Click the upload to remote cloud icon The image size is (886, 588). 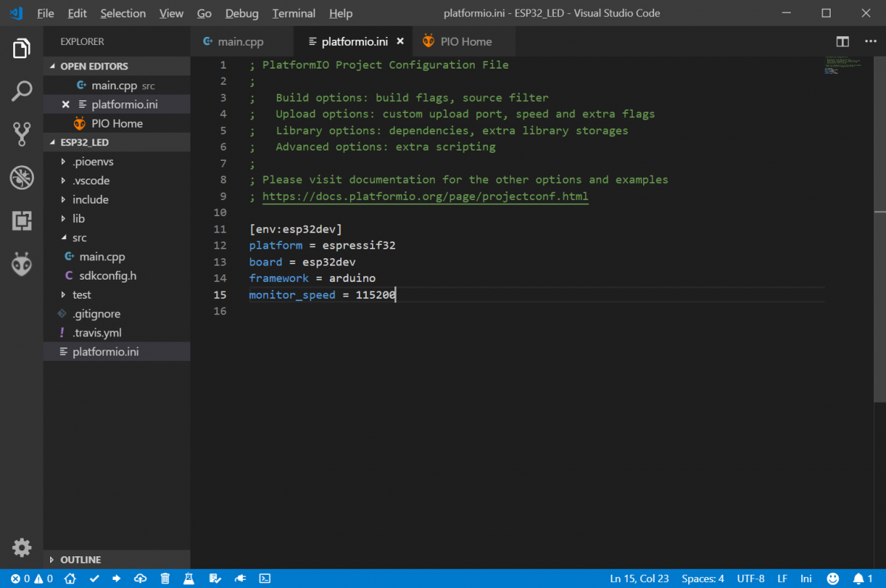coord(140,578)
